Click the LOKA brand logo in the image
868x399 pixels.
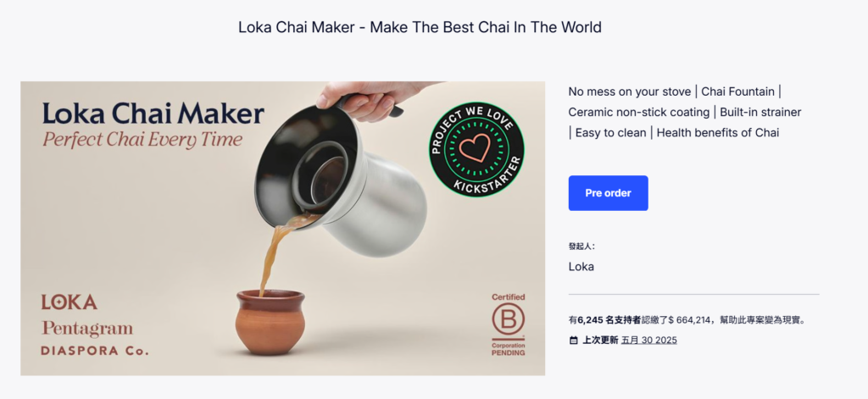pyautogui.click(x=70, y=302)
